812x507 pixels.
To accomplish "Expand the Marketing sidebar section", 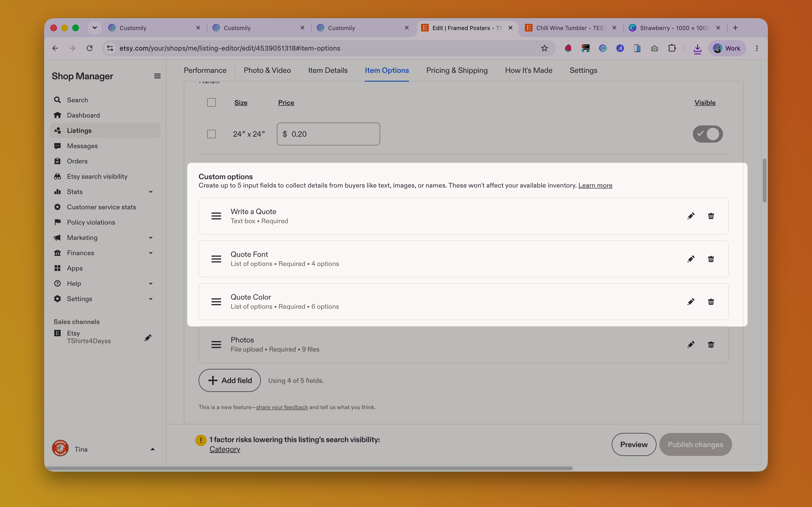I will 151,238.
